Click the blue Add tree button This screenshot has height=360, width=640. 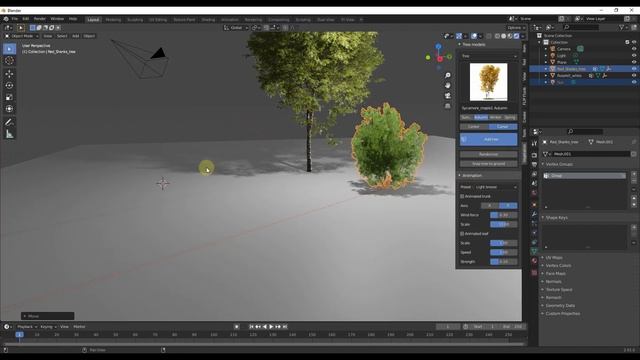pyautogui.click(x=489, y=140)
